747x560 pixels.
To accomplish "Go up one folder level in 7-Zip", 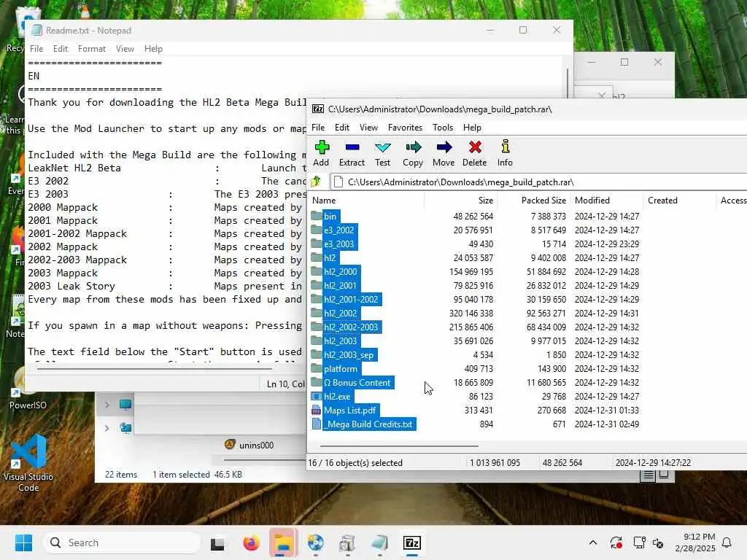I will pyautogui.click(x=316, y=182).
